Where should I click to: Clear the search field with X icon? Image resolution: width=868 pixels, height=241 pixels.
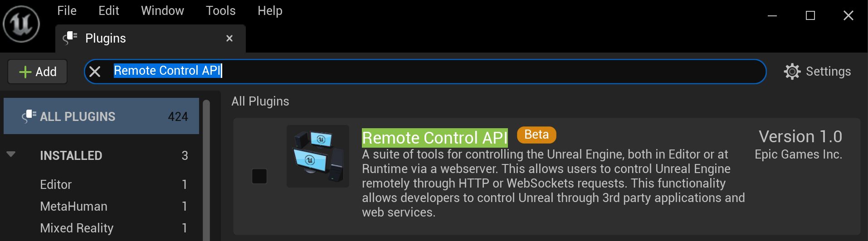[95, 72]
